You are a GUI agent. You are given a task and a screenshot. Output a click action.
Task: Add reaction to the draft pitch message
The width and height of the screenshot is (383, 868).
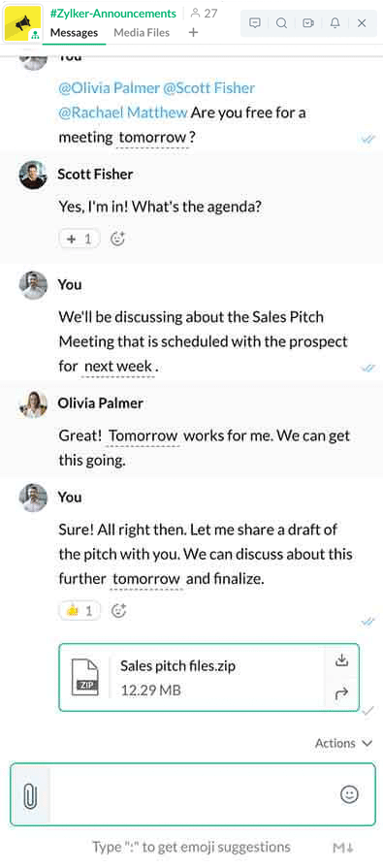point(119,611)
